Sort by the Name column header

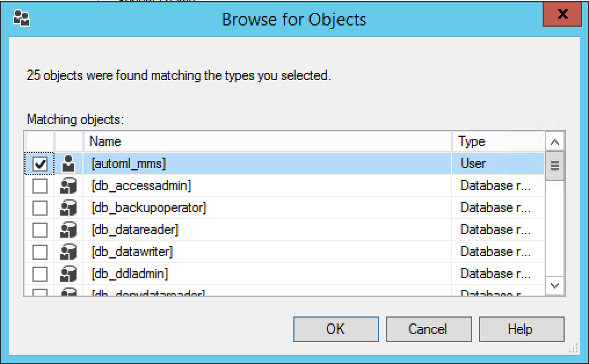[267, 141]
